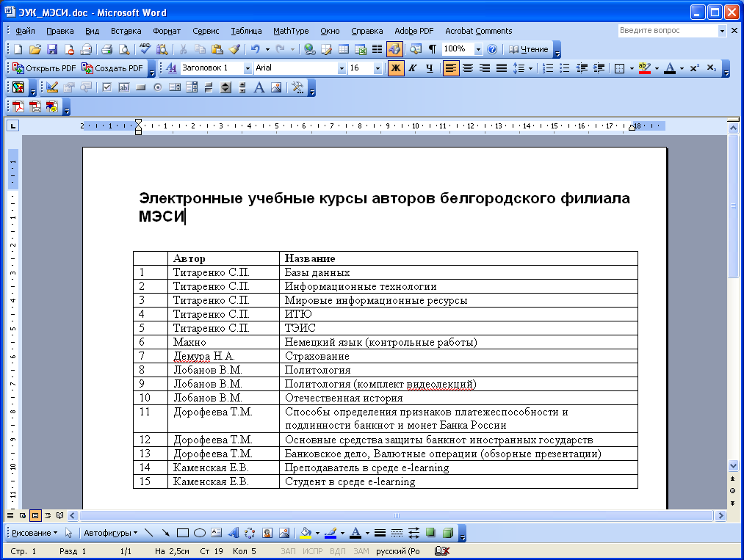Click the Print icon in standard toolbar

click(x=106, y=49)
